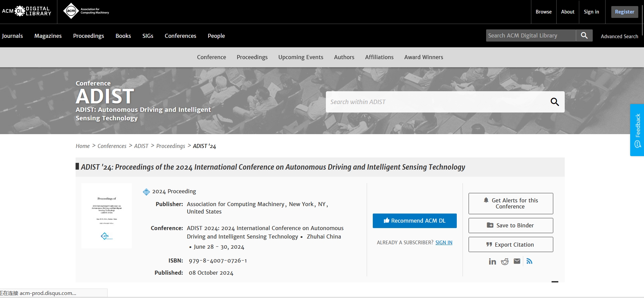Screen dimensions: 644x298
Task: Open the proceedings cover thumbnail
Action: point(107,216)
